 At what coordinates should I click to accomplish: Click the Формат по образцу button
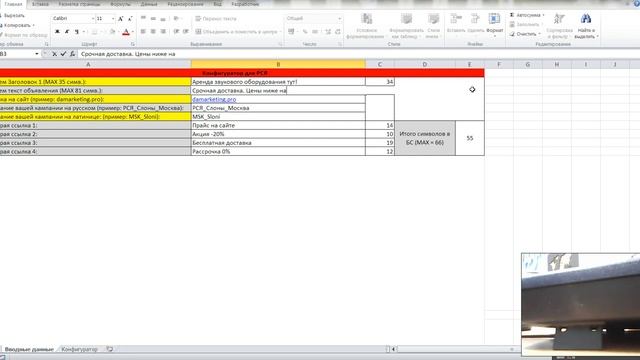(x=24, y=35)
